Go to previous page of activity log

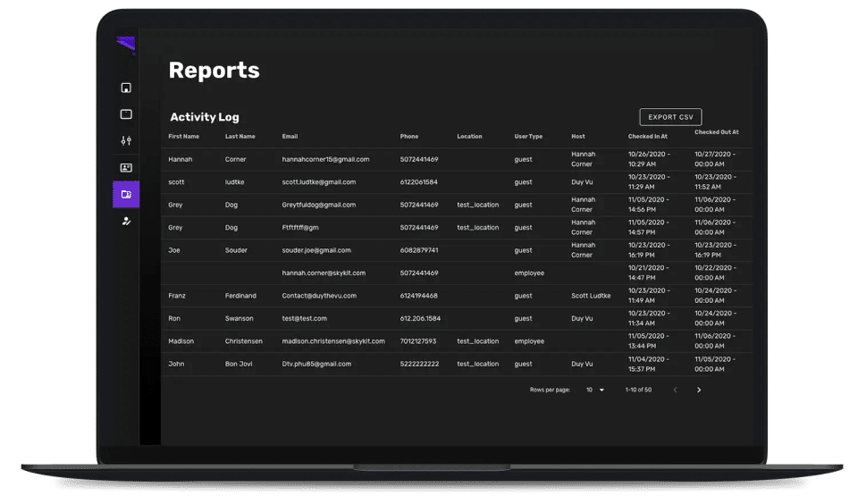(x=676, y=390)
